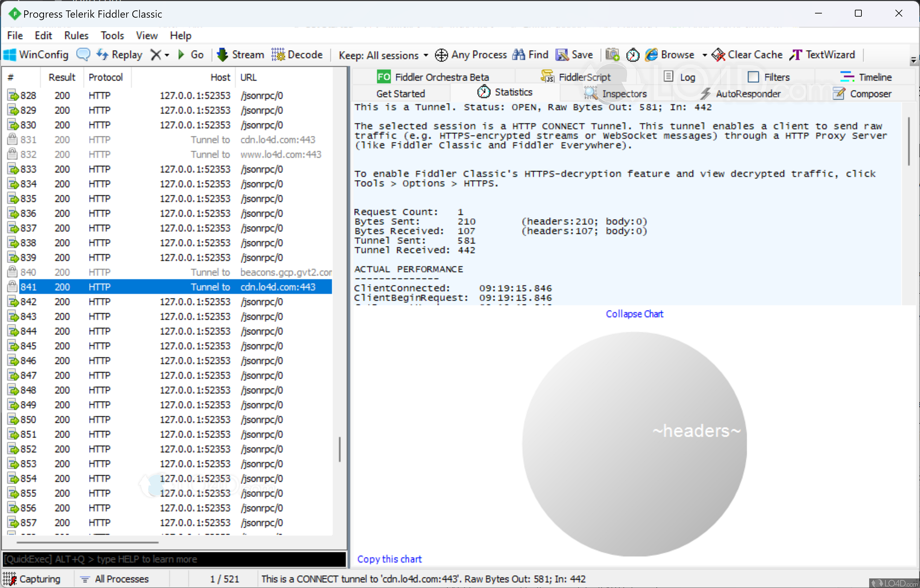Open Keep: All sessions dropdown
This screenshot has height=588, width=920.
click(x=383, y=55)
